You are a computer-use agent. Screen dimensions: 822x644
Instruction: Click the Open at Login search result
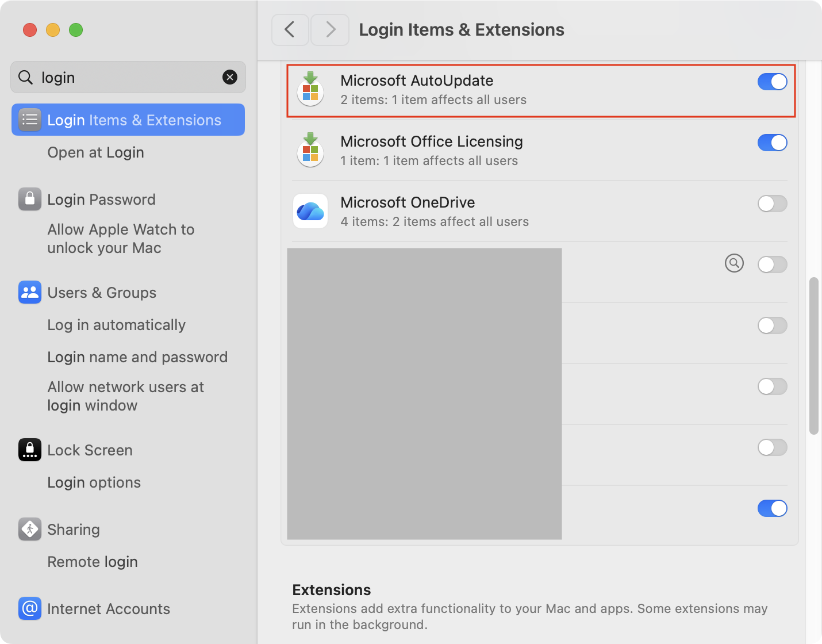[x=95, y=152]
